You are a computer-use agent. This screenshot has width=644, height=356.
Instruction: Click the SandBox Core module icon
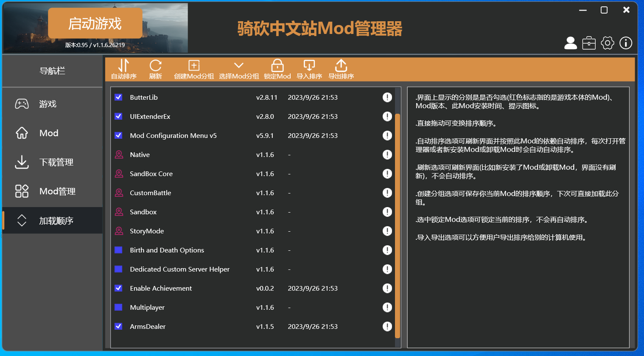coord(119,174)
